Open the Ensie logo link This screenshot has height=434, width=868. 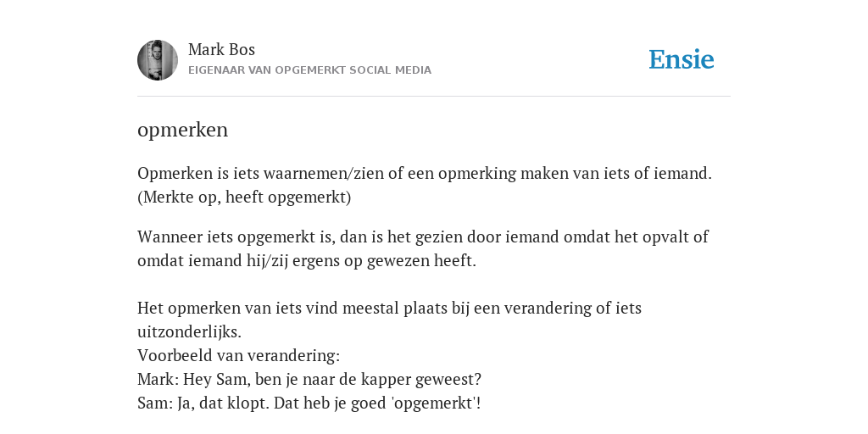coord(682,59)
